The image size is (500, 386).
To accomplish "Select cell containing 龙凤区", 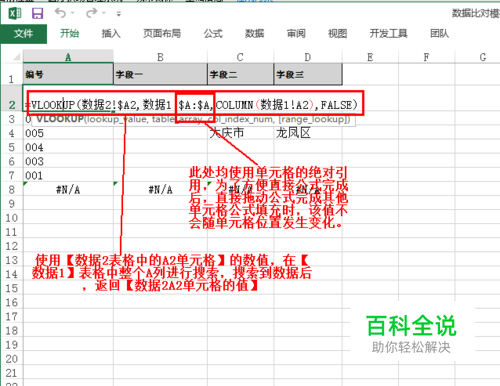I will point(308,133).
